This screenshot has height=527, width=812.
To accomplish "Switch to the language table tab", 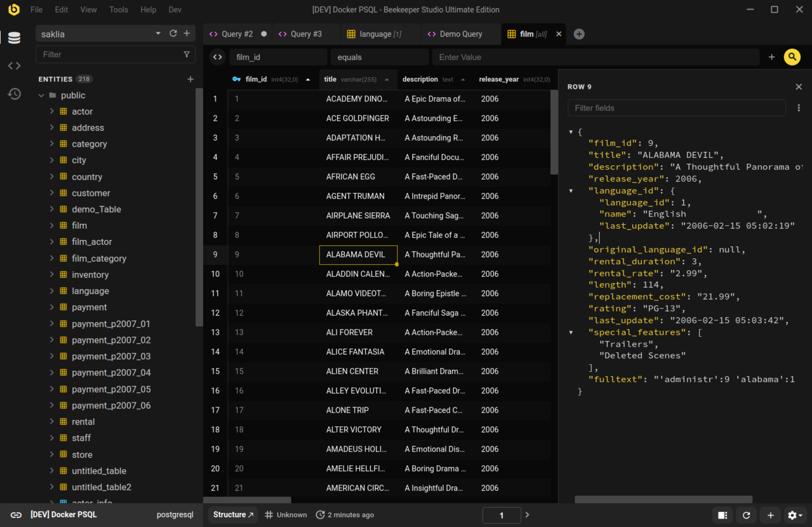I will (x=380, y=34).
